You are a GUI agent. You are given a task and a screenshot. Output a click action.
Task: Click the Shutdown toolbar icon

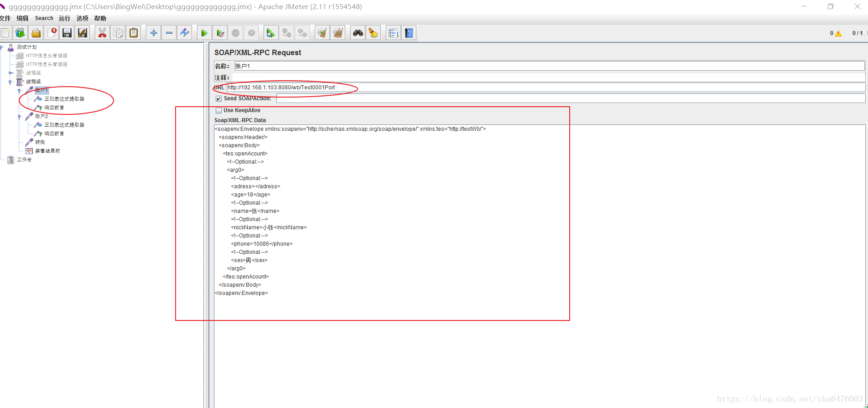click(251, 33)
